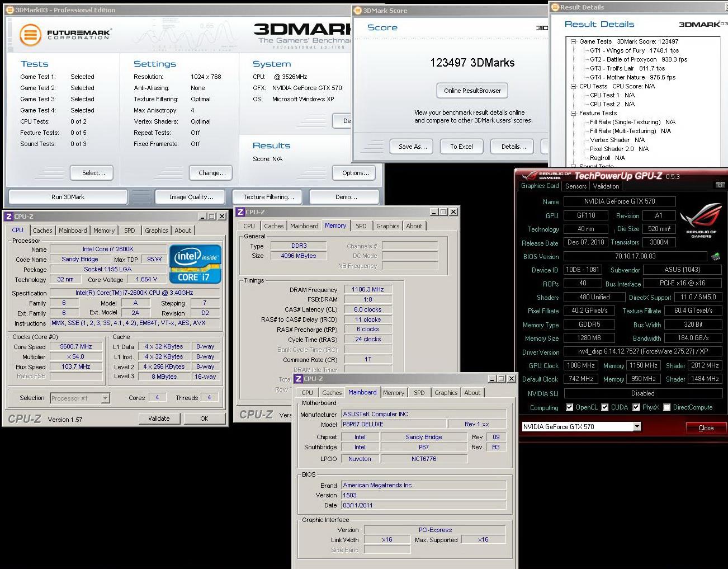
Task: Click the To Excel button
Action: coord(461,147)
